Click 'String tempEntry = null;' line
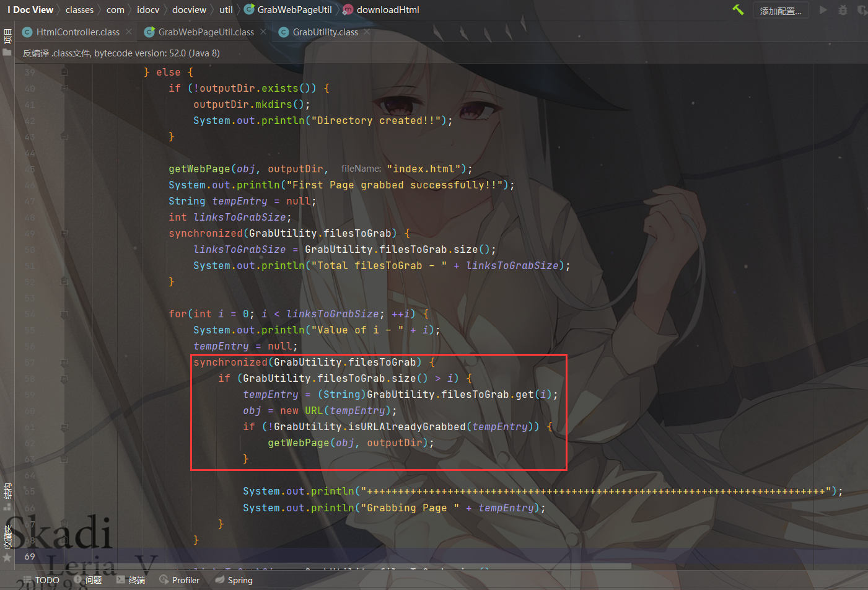This screenshot has height=590, width=868. 242,201
